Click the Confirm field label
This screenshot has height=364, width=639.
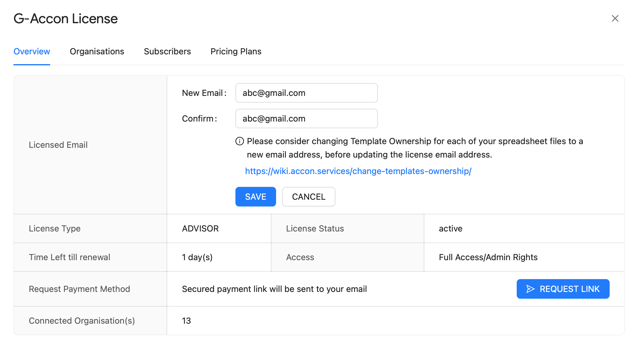[x=199, y=118]
